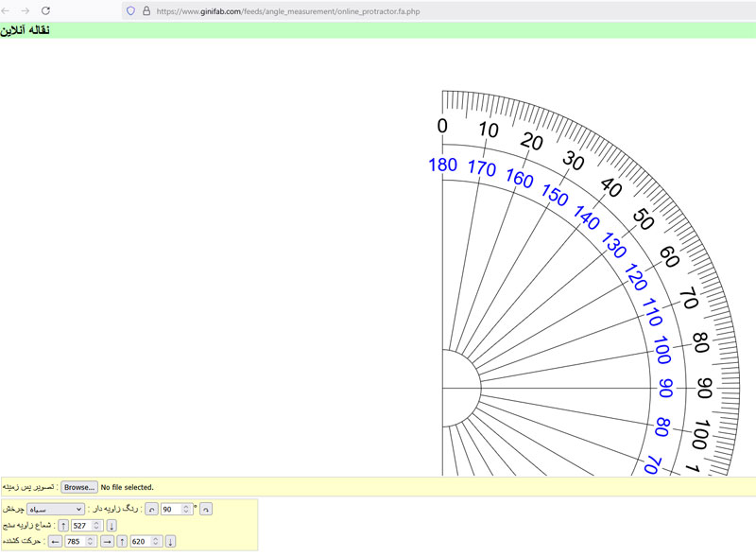Focus the ginifab.com URL address bar
Viewport: 756px width, 557px height.
click(378, 11)
